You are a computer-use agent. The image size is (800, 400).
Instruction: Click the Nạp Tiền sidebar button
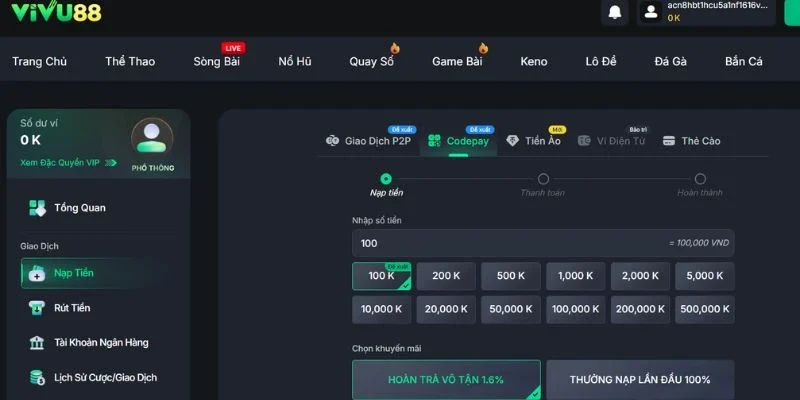(x=74, y=273)
